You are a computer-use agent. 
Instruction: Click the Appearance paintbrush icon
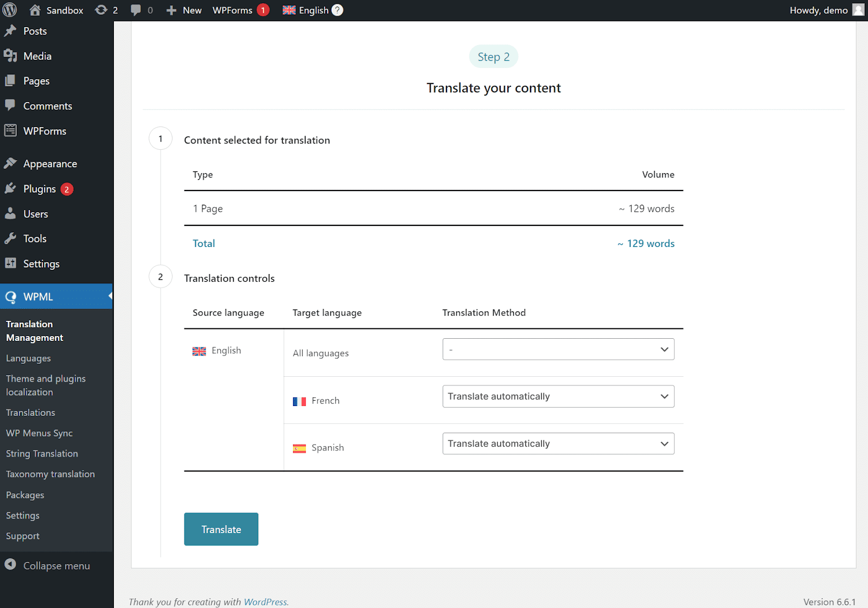click(10, 163)
